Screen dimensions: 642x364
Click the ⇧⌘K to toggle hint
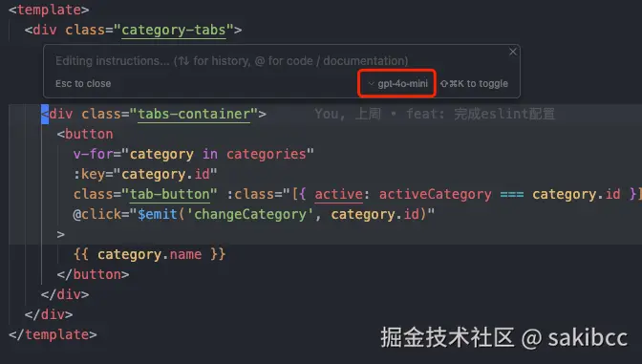tap(474, 83)
